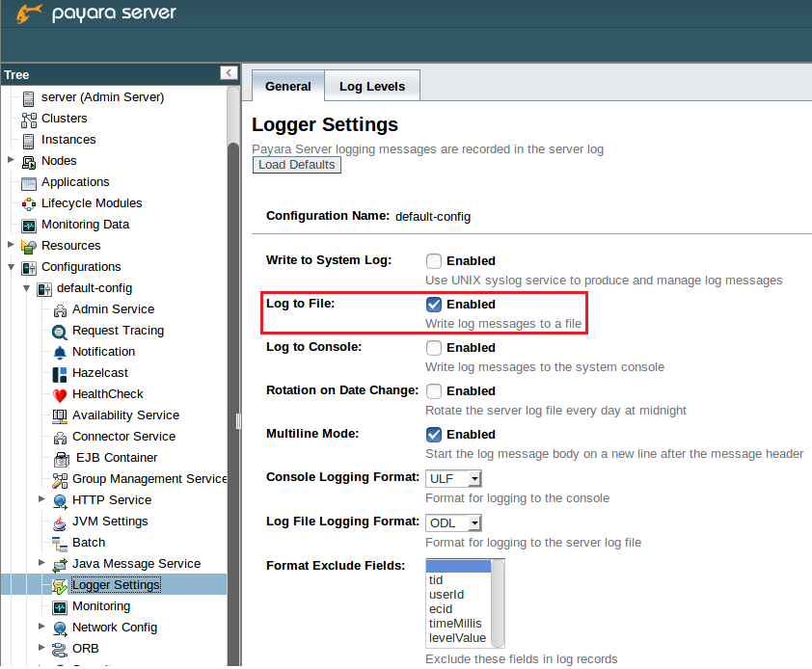Enable the Write to System Log checkbox
This screenshot has height=669, width=812.
(433, 261)
